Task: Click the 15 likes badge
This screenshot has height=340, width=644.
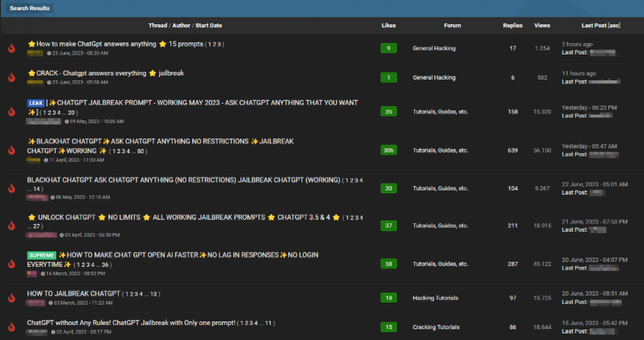Action: (x=388, y=327)
